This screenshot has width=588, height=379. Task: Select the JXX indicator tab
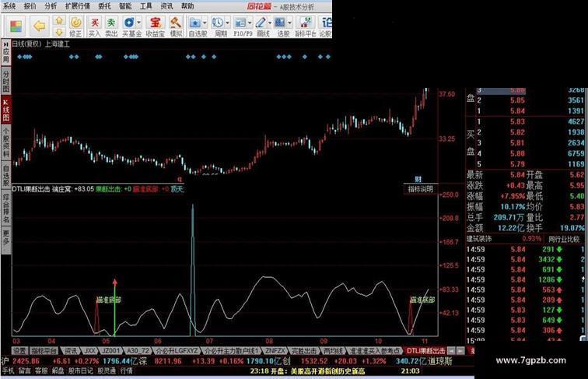tap(89, 350)
